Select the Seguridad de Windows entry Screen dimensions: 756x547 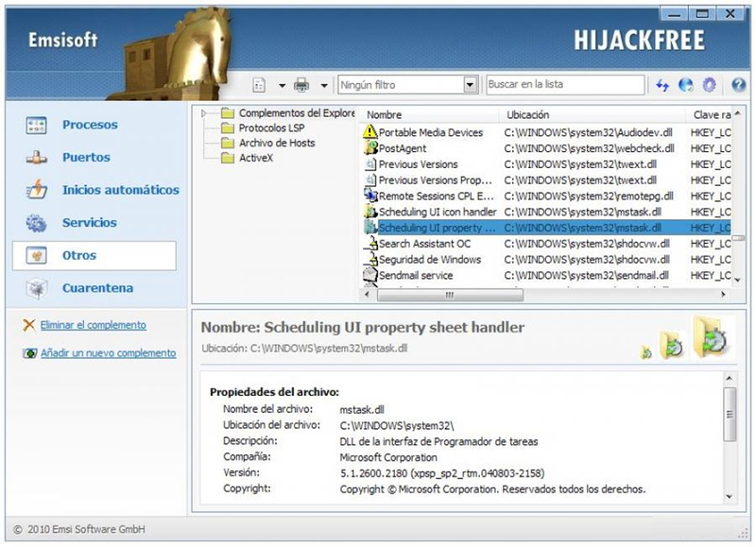(546, 260)
